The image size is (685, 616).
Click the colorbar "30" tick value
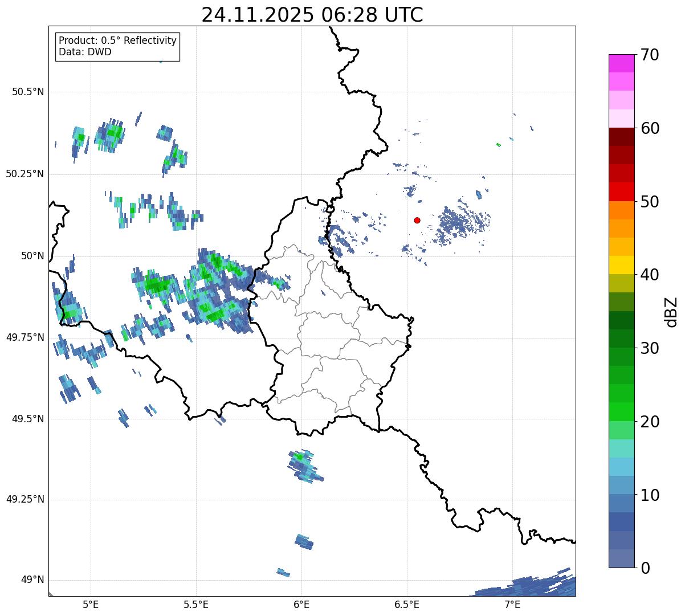650,348
